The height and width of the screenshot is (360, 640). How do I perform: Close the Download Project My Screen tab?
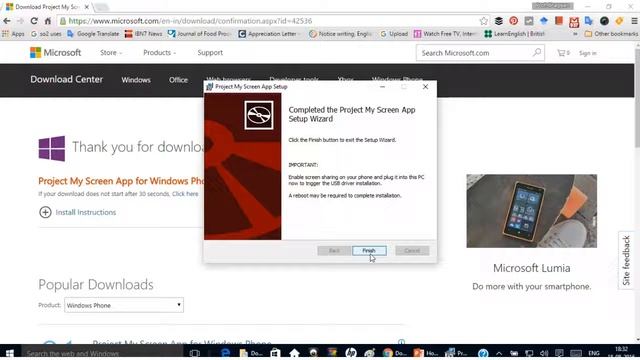(87, 7)
